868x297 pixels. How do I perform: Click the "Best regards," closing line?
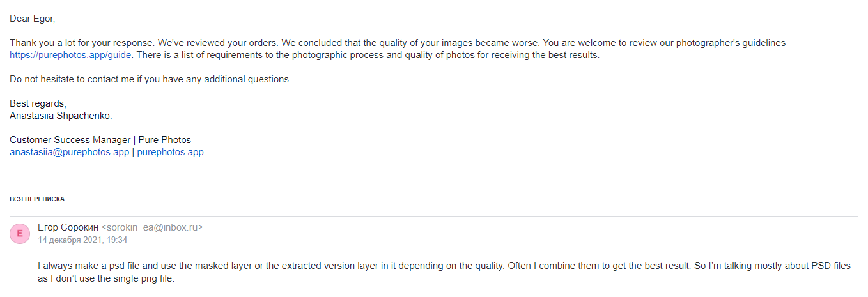pos(38,103)
